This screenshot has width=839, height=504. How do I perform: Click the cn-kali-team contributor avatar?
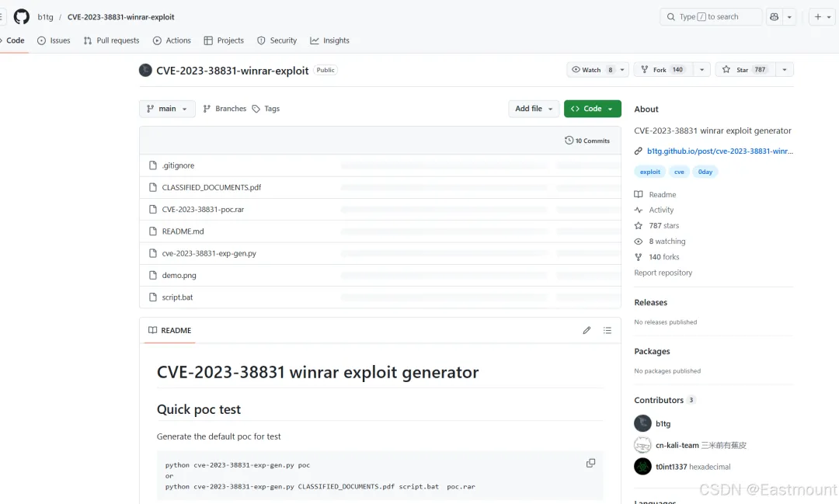point(642,445)
